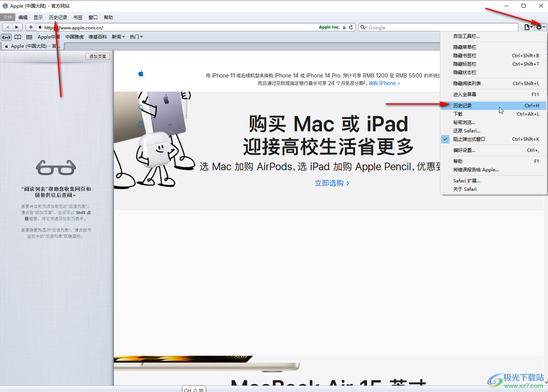Open the Top Sites grid icon
The image size is (548, 392).
pos(29,37)
